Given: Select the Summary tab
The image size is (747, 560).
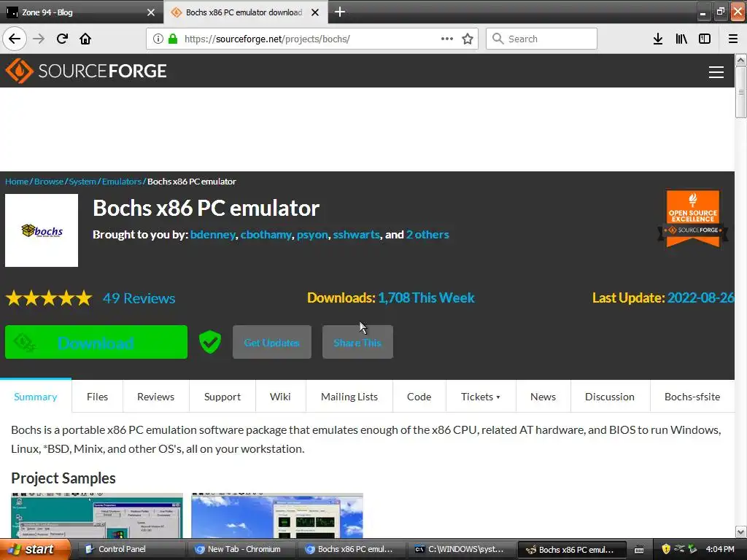Looking at the screenshot, I should [36, 397].
